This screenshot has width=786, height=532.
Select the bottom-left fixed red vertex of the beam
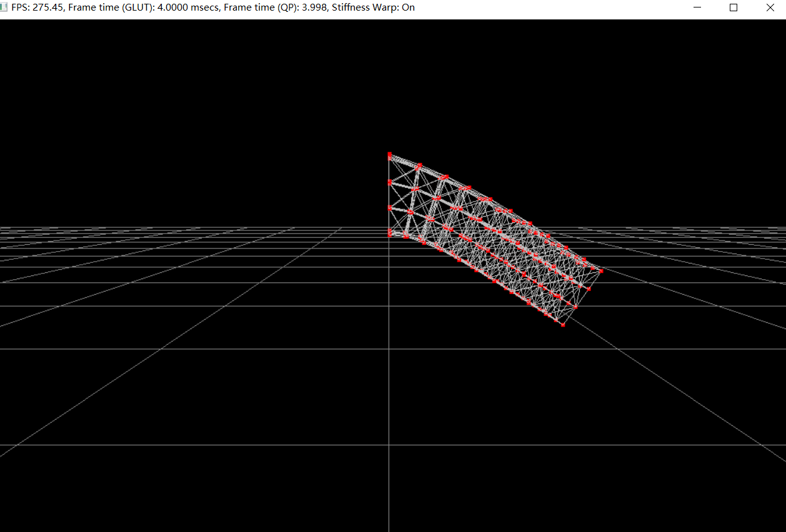[389, 234]
